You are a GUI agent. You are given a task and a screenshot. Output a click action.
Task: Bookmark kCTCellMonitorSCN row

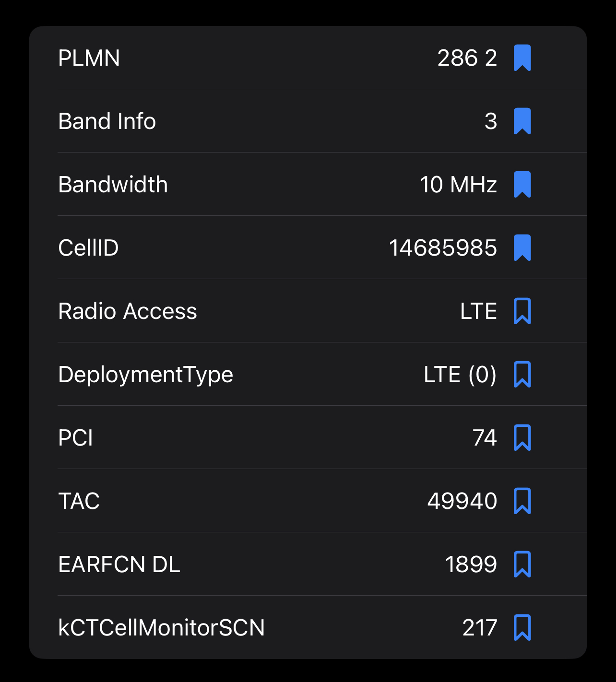pyautogui.click(x=522, y=628)
